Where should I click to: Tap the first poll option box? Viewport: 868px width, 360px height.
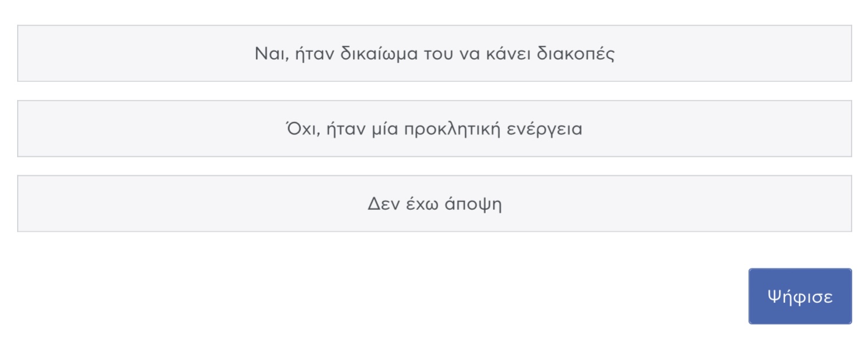tap(435, 54)
